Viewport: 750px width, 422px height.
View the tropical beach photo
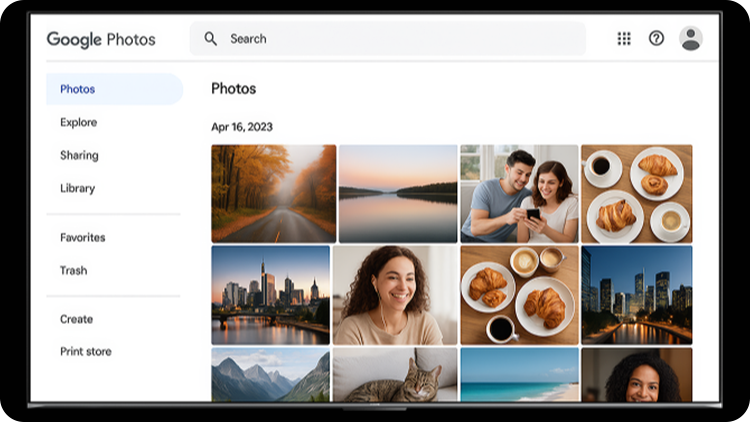(519, 375)
